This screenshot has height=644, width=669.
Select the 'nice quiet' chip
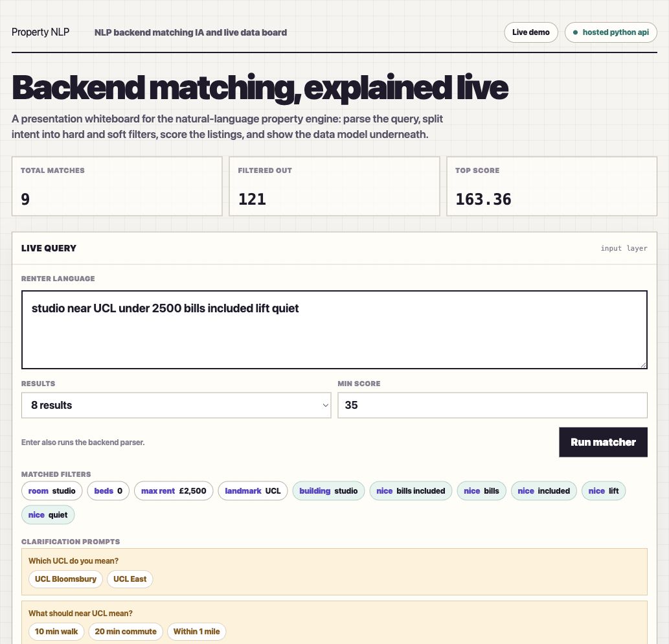point(48,514)
